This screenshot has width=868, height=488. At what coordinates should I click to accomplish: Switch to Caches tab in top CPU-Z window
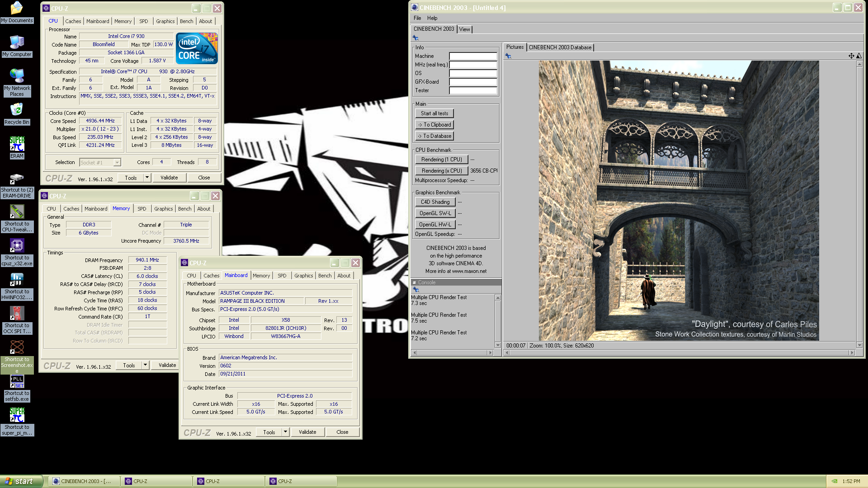point(73,21)
